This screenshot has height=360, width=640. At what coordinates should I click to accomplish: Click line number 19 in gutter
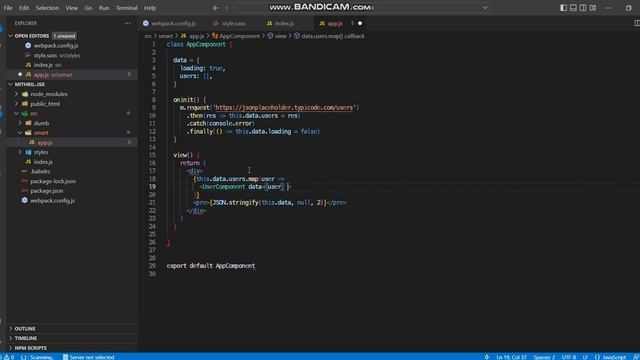(x=152, y=187)
